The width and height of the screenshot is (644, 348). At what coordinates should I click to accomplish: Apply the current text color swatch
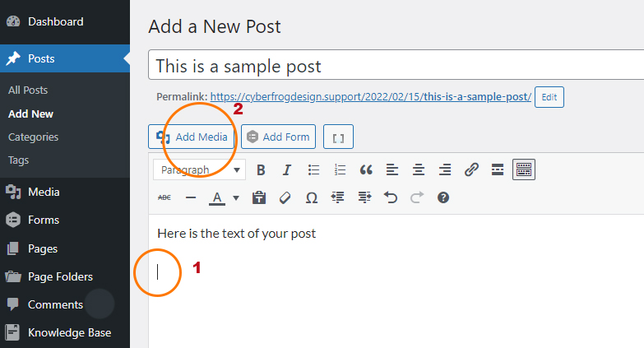click(217, 197)
